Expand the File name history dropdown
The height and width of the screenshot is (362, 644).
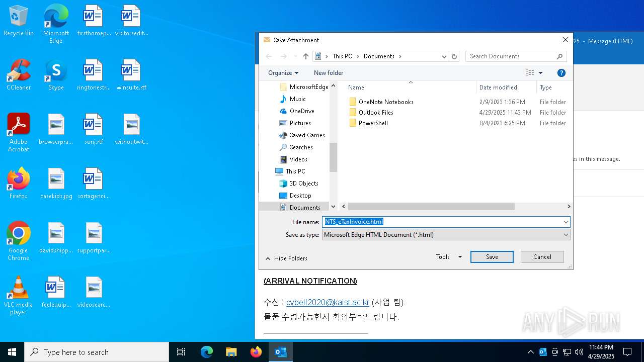tap(566, 222)
